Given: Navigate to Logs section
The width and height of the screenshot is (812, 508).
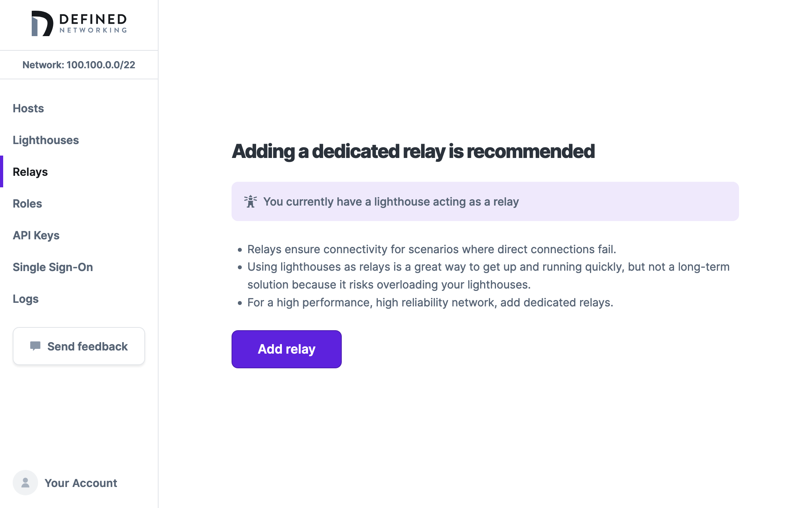Looking at the screenshot, I should (26, 298).
